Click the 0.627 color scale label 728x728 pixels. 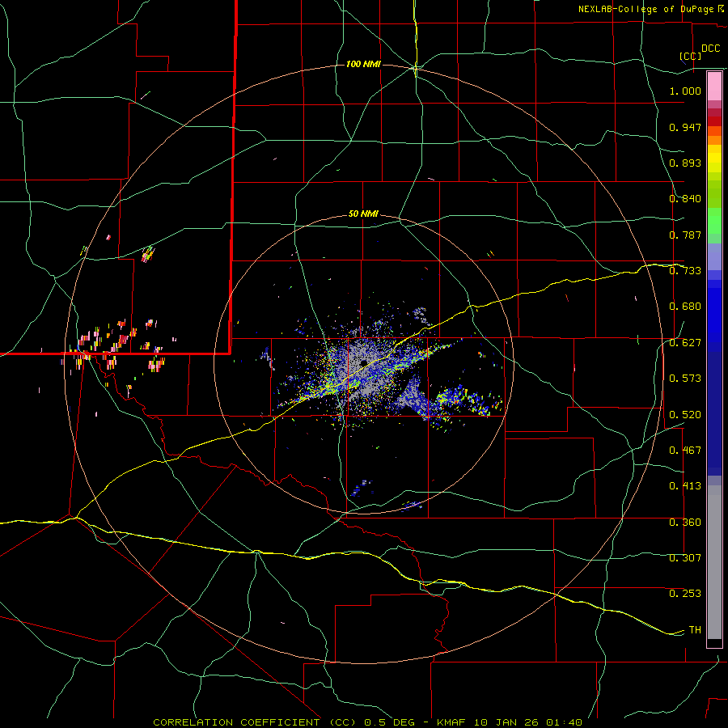685,343
